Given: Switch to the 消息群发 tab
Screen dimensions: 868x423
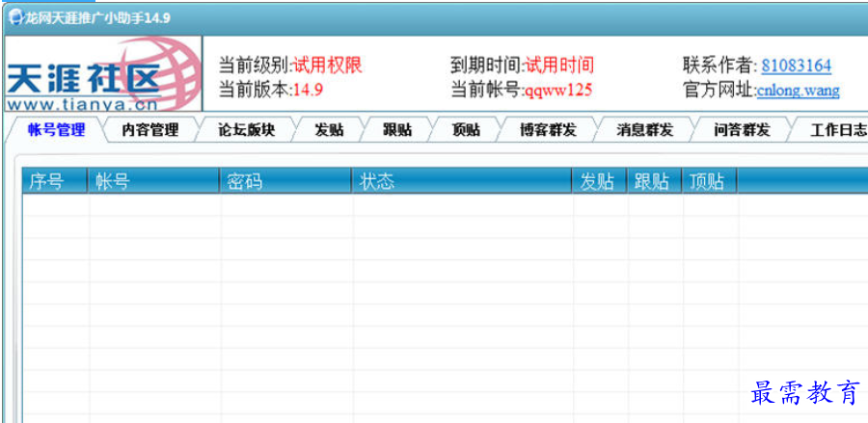Looking at the screenshot, I should click(x=644, y=130).
